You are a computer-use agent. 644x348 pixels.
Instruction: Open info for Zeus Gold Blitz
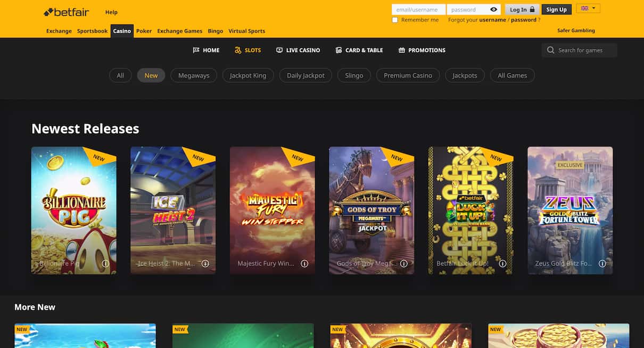[x=602, y=263]
